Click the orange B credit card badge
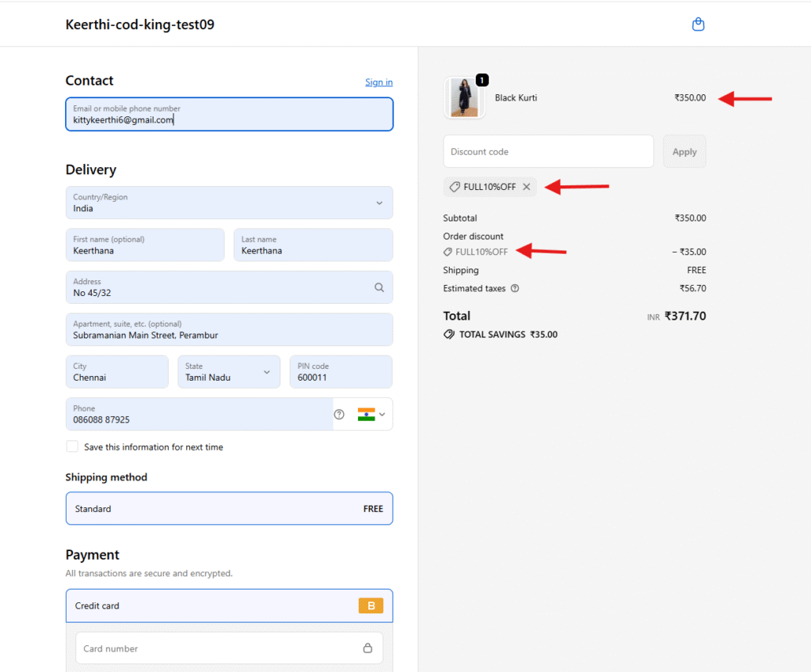811x672 pixels. tap(371, 606)
